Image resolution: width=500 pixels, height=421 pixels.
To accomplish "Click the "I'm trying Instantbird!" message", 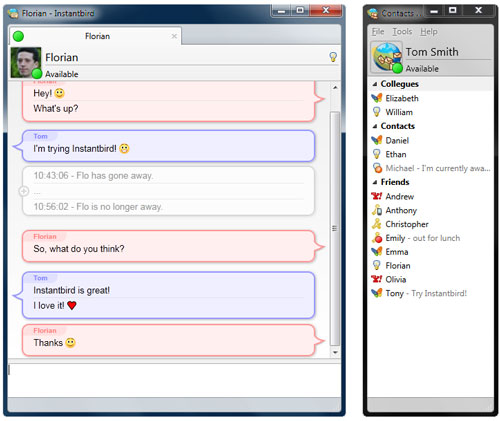I will pos(75,149).
